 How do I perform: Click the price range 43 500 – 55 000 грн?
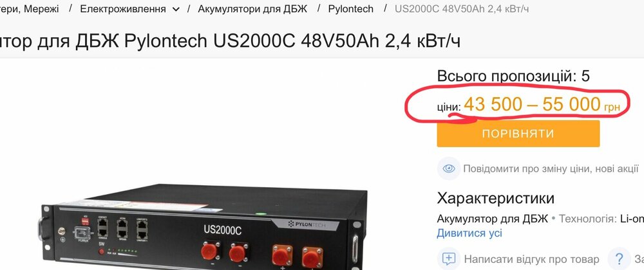click(542, 105)
